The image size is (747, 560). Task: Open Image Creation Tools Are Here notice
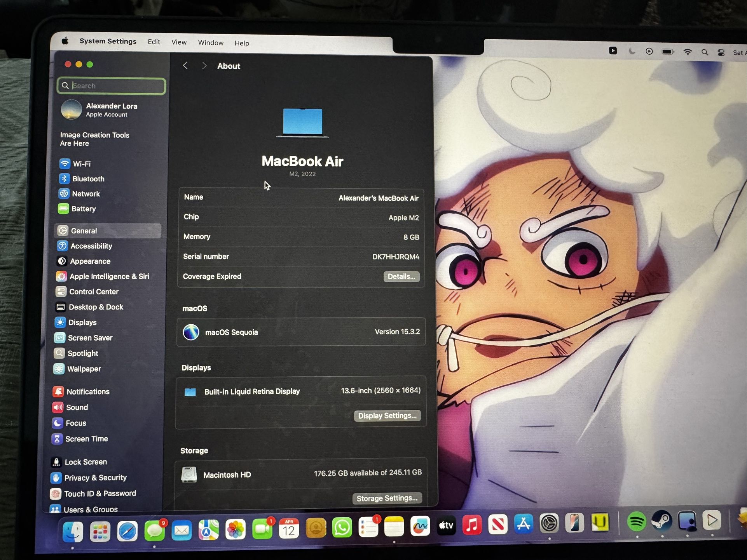[x=95, y=139]
